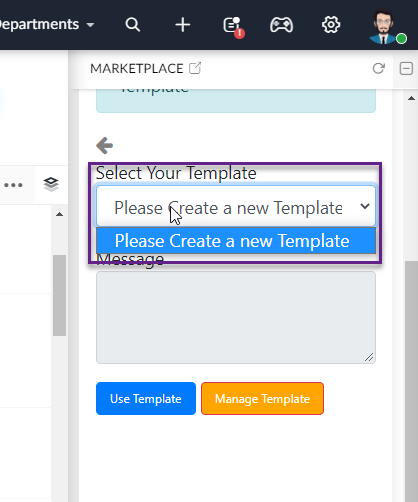Go back using the gray left arrow
Image resolution: width=418 pixels, height=502 pixels.
click(104, 146)
